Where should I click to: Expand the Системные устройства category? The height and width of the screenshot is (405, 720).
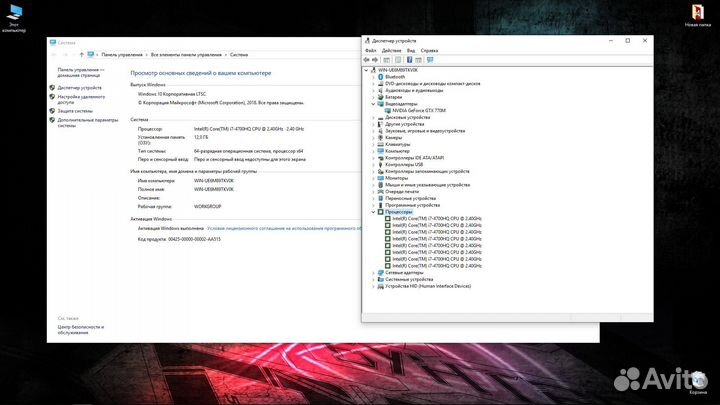click(x=373, y=279)
